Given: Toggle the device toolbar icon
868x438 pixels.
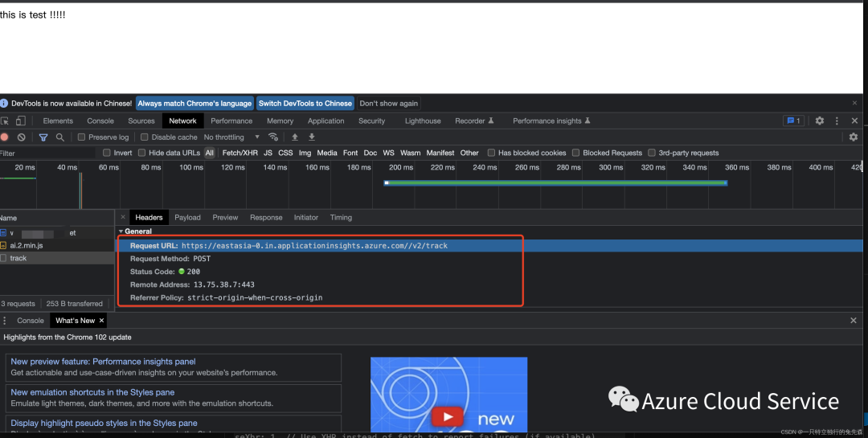Looking at the screenshot, I should pyautogui.click(x=20, y=121).
